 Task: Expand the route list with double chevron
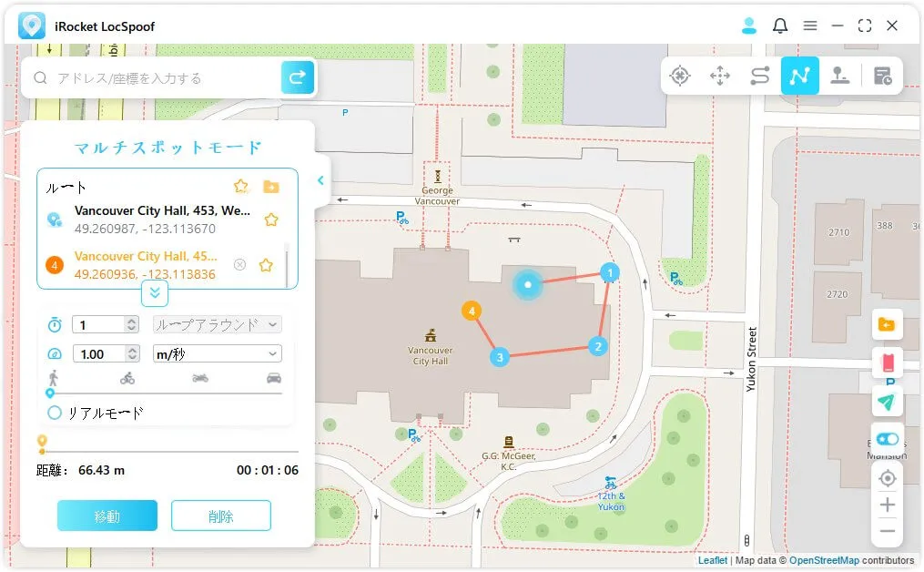pyautogui.click(x=155, y=293)
